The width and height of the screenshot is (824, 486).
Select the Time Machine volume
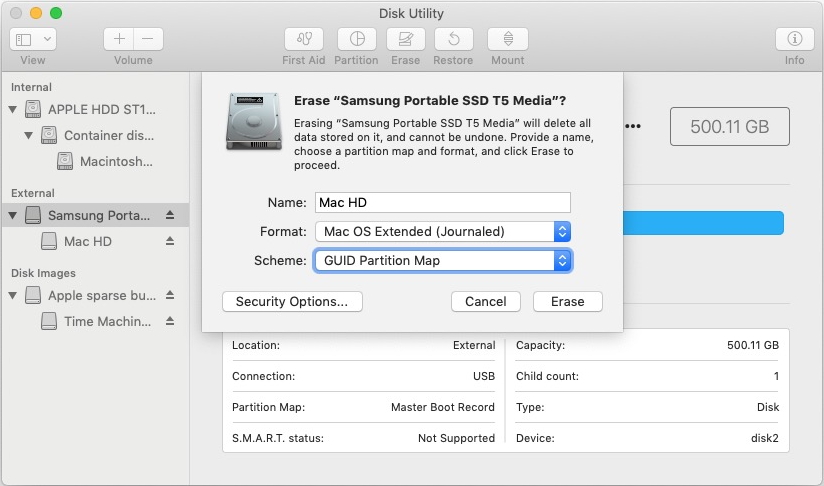(x=97, y=321)
